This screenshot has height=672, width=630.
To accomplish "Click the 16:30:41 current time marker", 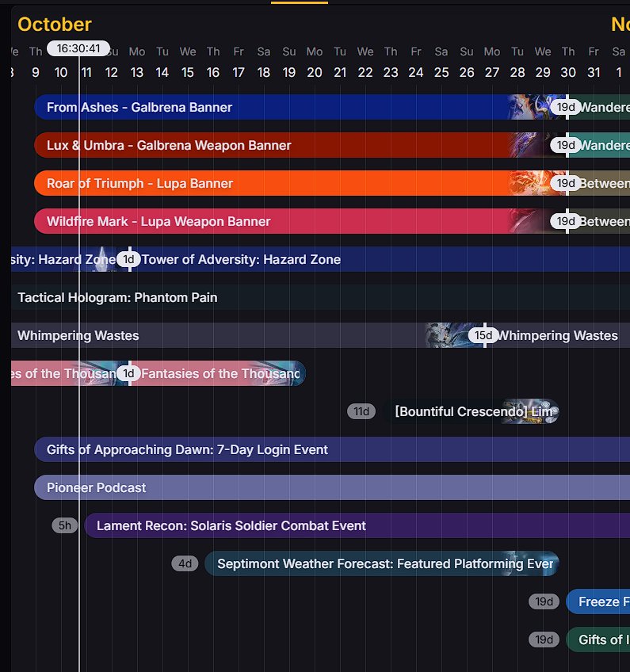I will [78, 48].
